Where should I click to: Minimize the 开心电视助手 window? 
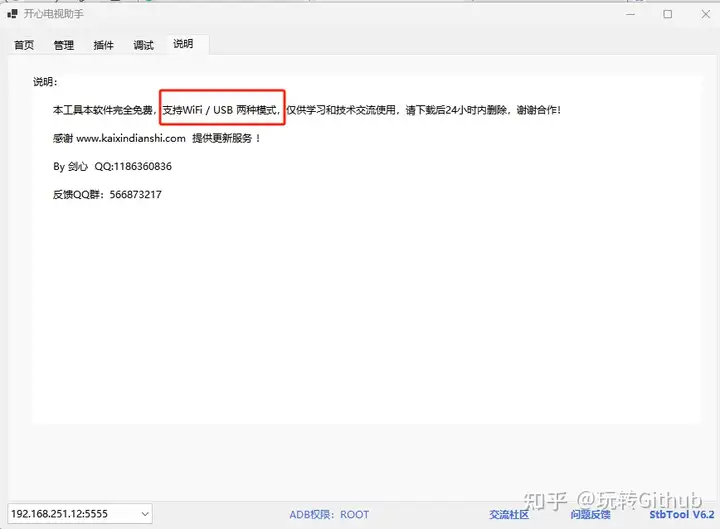click(631, 14)
